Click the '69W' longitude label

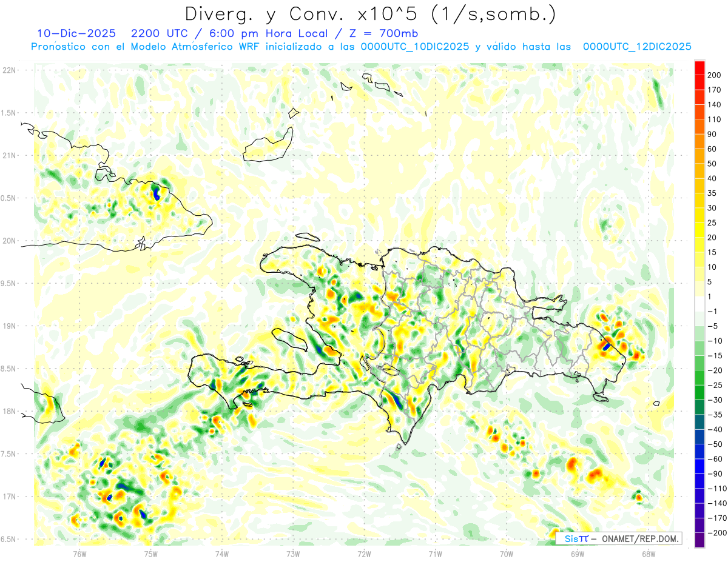click(x=577, y=553)
